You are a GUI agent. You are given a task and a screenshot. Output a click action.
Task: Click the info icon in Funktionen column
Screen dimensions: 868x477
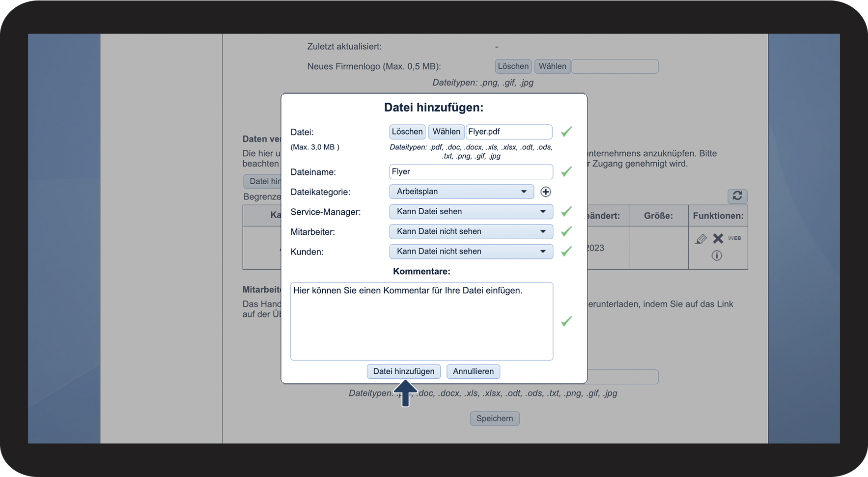(x=717, y=255)
